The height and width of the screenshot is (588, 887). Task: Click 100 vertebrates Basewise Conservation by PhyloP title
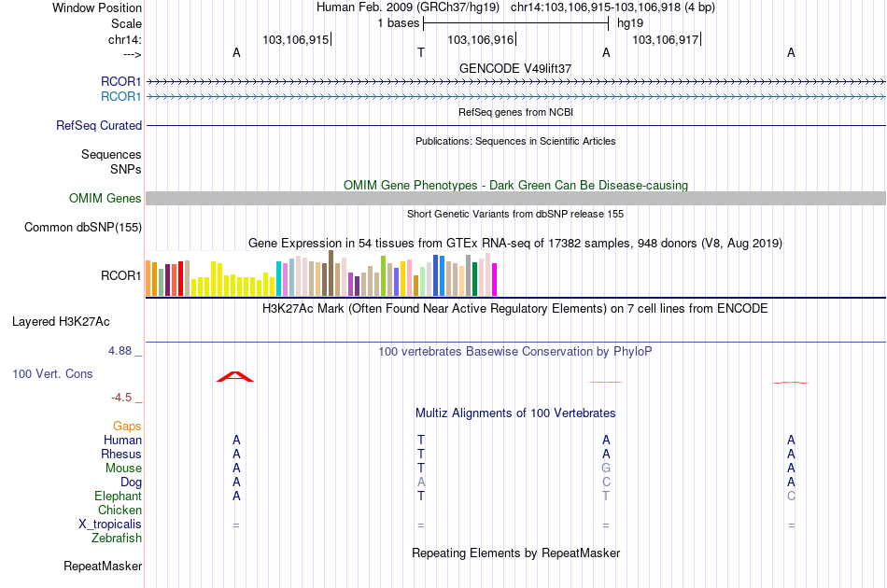515,352
